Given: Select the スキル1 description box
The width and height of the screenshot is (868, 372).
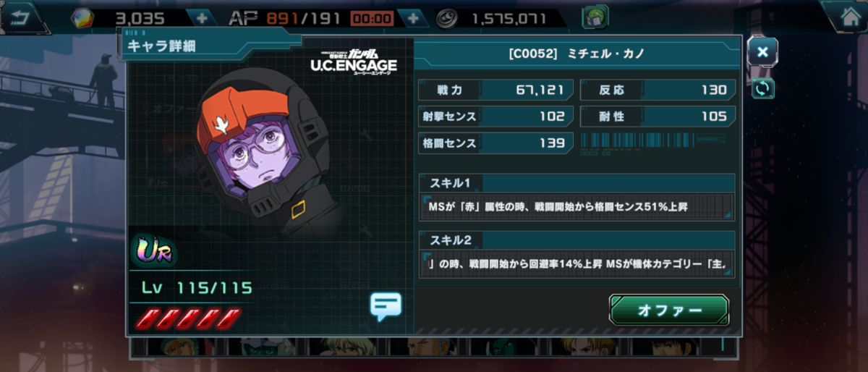Looking at the screenshot, I should [576, 207].
